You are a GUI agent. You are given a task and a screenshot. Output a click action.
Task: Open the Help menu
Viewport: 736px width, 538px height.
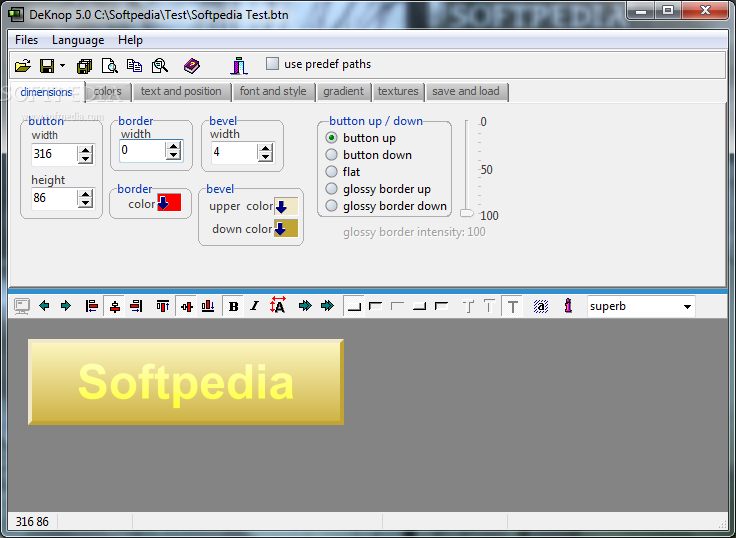click(130, 40)
